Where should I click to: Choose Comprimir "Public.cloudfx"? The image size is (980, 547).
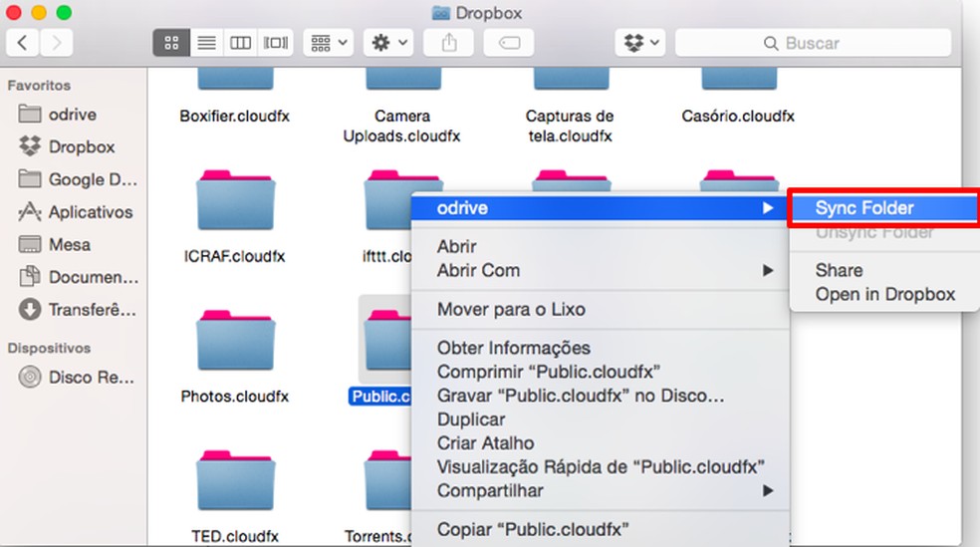pos(600,372)
